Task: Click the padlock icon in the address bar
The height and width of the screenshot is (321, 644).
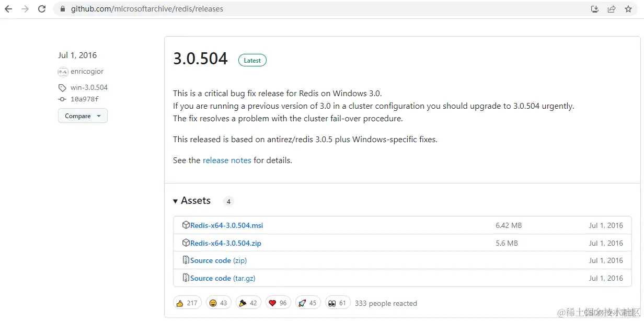Action: pos(62,9)
